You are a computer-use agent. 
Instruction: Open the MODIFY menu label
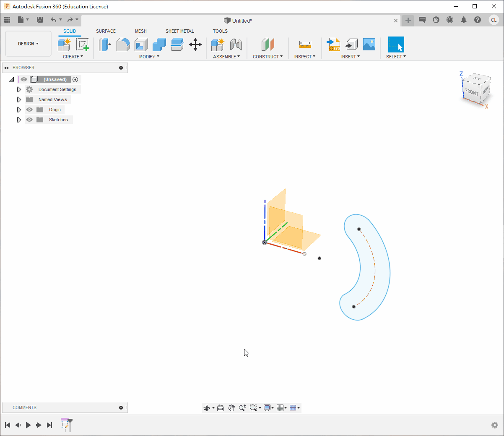pos(149,57)
